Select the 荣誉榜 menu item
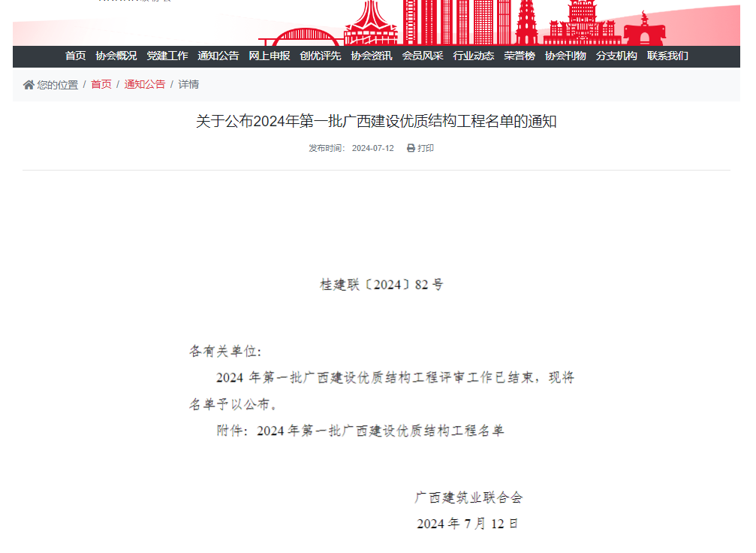This screenshot has height=553, width=756. click(519, 56)
